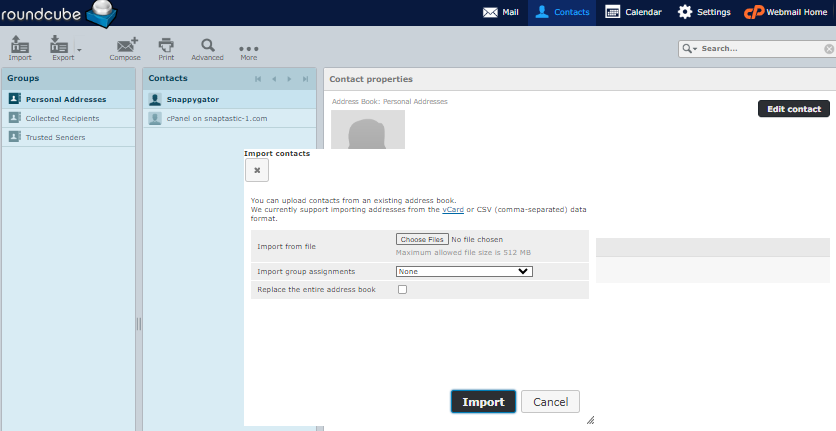Close the Import contacts dialog
The image size is (836, 431).
click(257, 170)
